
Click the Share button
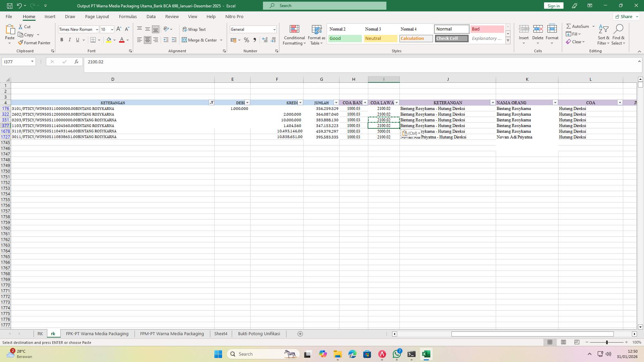[x=624, y=16]
